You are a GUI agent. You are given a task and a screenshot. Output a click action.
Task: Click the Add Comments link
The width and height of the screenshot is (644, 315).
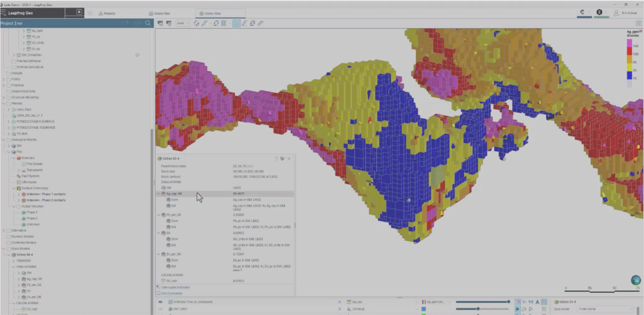pyautogui.click(x=172, y=293)
